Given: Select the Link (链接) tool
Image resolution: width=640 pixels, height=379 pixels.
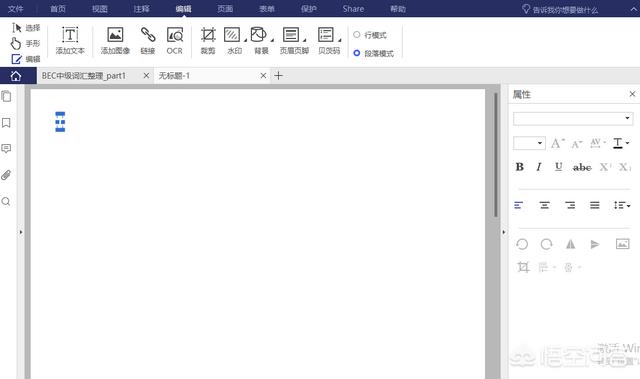Looking at the screenshot, I should click(x=148, y=40).
